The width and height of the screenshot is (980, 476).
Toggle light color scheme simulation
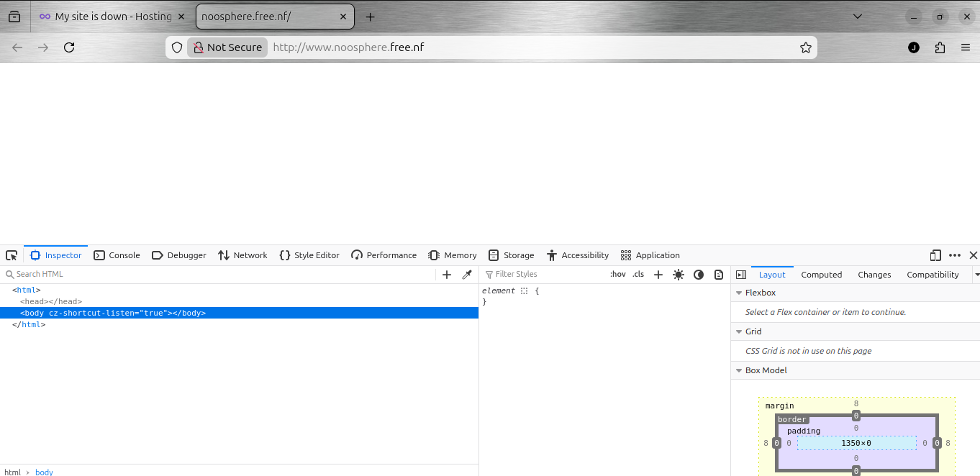[679, 275]
